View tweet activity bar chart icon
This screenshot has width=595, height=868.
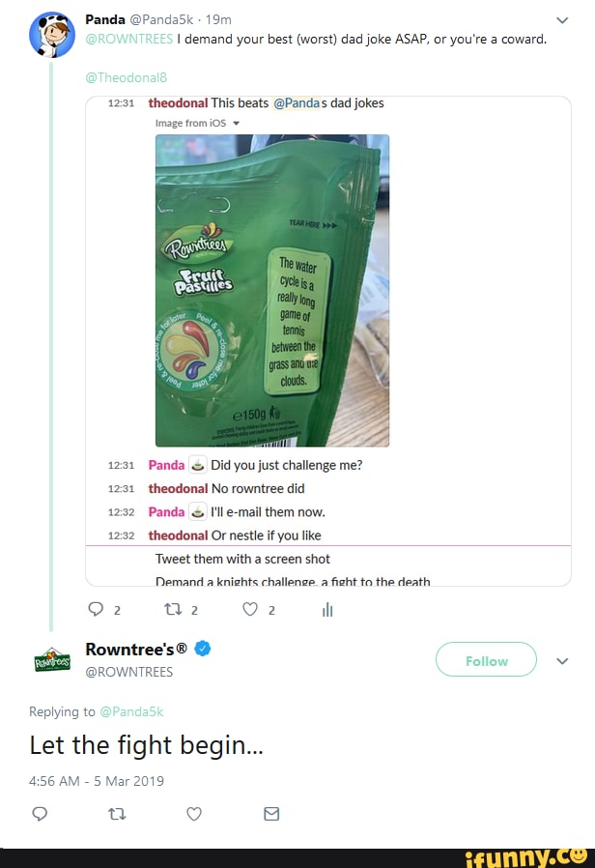(328, 610)
